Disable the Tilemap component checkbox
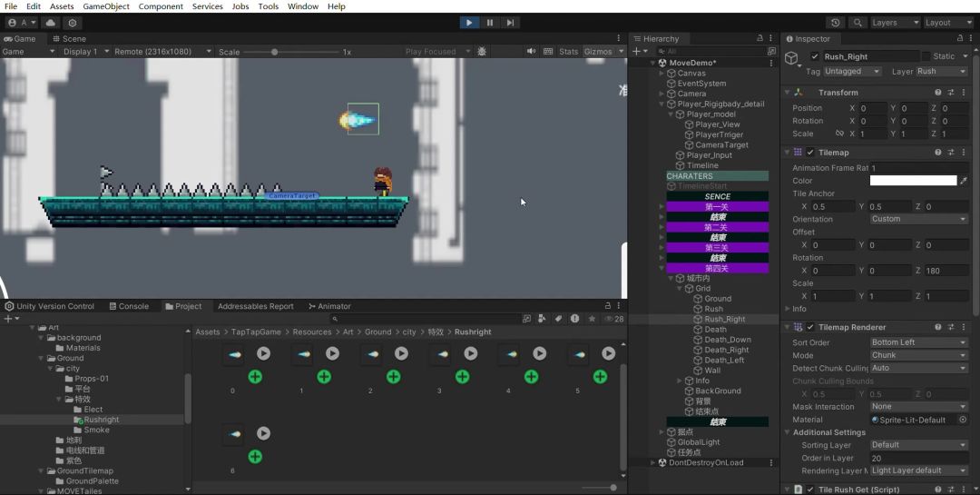 tap(810, 153)
